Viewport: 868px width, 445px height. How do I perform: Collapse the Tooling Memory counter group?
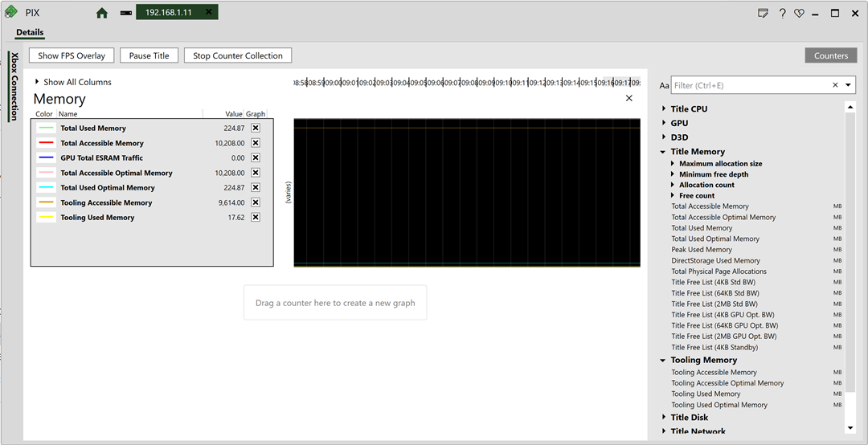click(663, 360)
